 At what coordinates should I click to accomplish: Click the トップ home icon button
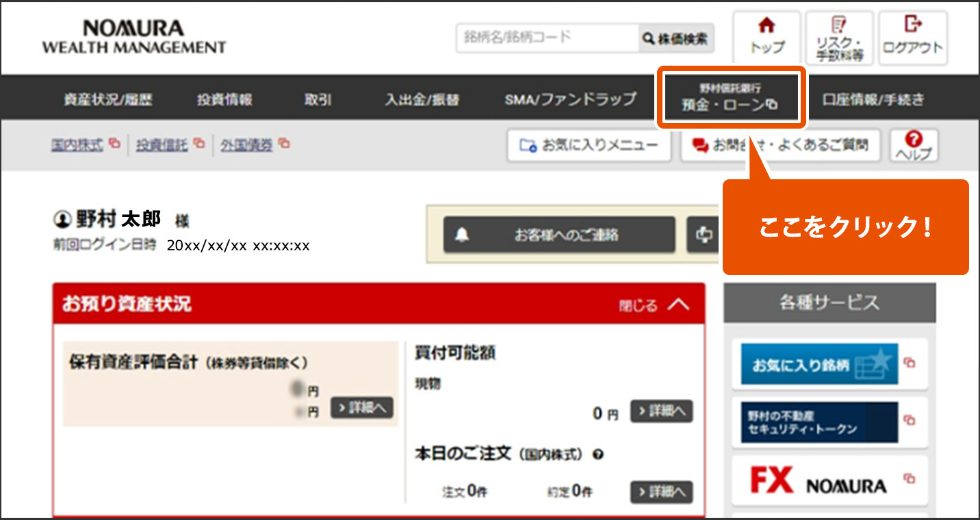[x=766, y=38]
